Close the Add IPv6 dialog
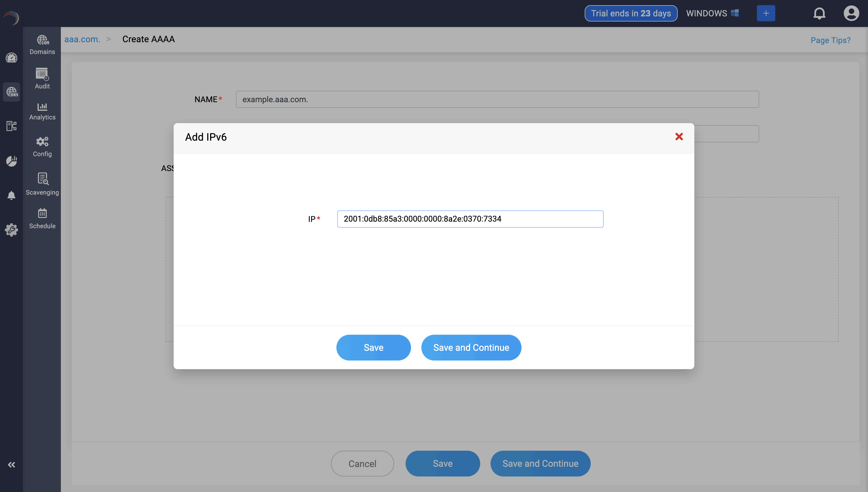Screen dimensions: 868x492 pyautogui.click(x=679, y=137)
